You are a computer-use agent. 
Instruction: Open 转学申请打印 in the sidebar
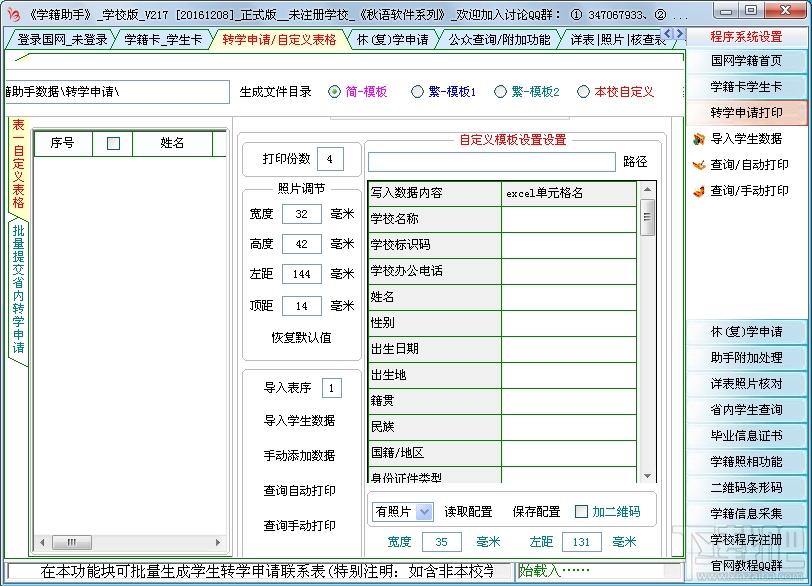coord(746,112)
